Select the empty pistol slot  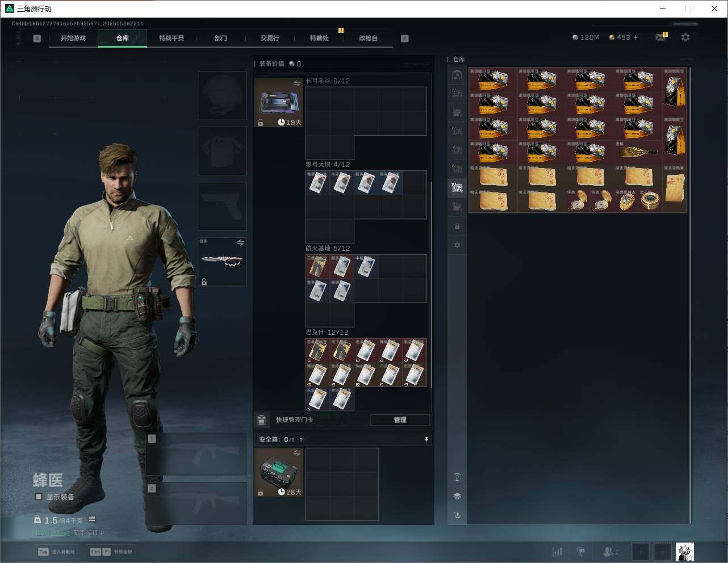222,206
